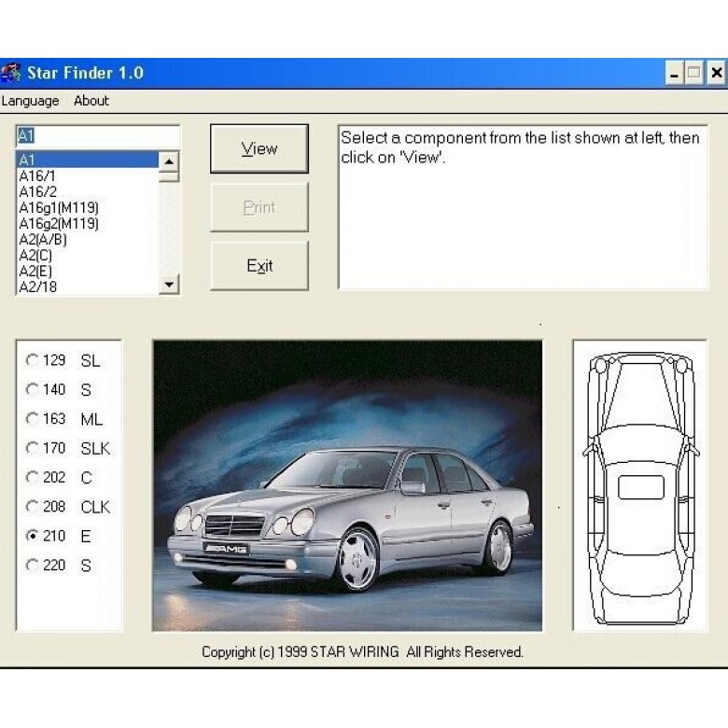The image size is (728, 728).
Task: Select A1 in the component list
Action: tap(88, 160)
